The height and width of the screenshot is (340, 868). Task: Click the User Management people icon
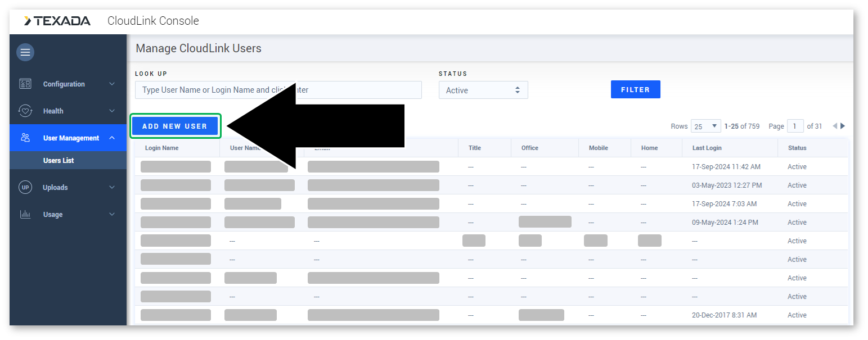pos(25,138)
